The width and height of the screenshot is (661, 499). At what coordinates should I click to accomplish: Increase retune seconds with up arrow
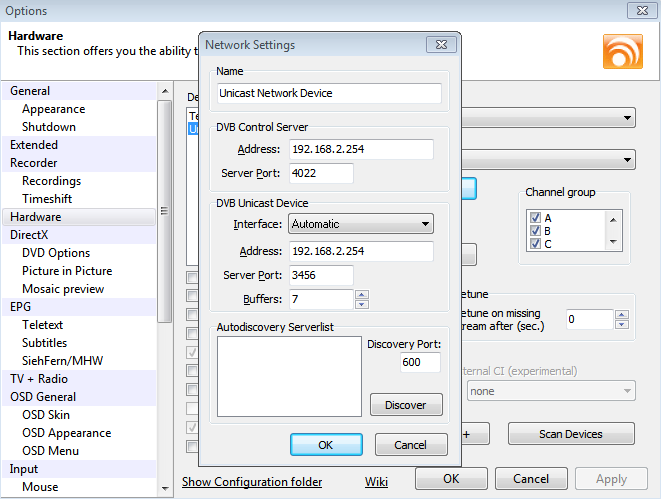(x=622, y=314)
